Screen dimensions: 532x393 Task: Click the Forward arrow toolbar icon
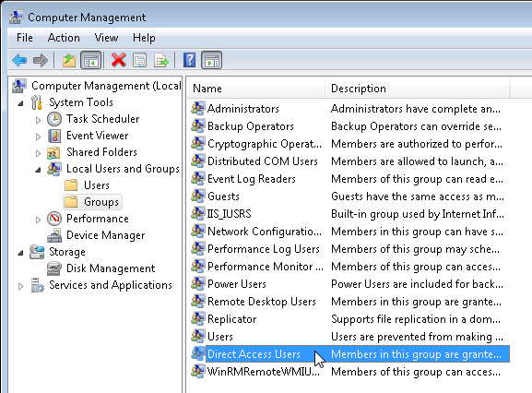41,60
